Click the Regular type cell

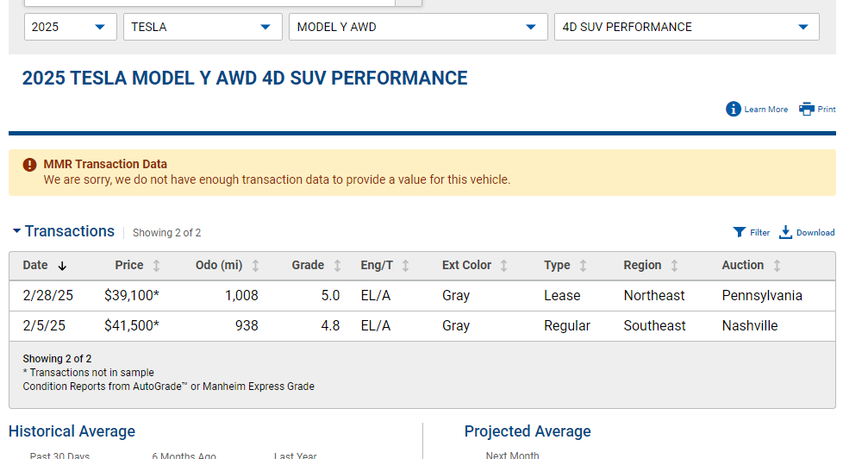pyautogui.click(x=567, y=325)
